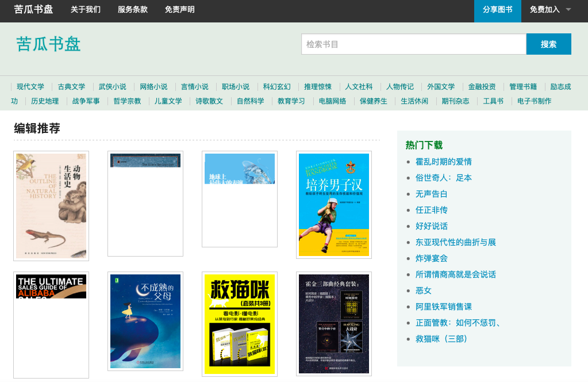Select the 儿童文学 category

pos(168,101)
